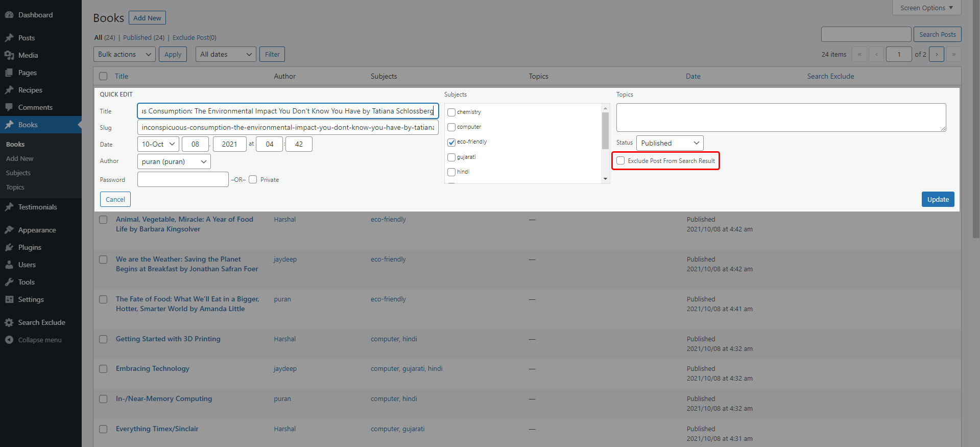
Task: Tick the select-all checkbox in table header
Action: pos(103,76)
